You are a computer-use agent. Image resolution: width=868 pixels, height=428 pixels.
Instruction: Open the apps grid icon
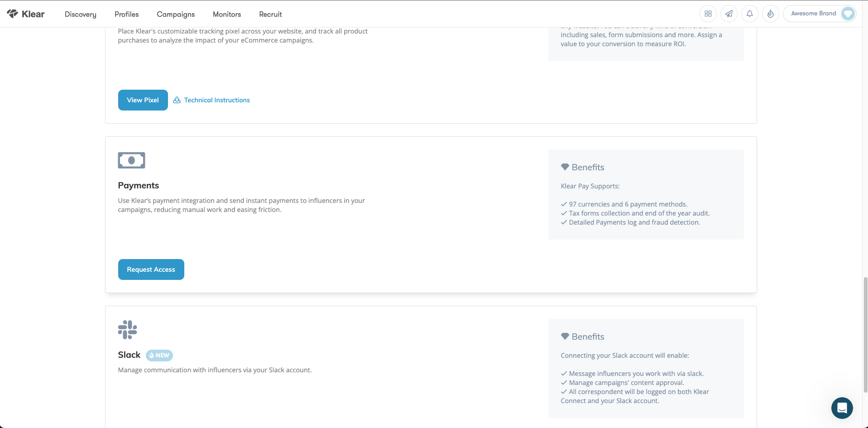pyautogui.click(x=708, y=14)
